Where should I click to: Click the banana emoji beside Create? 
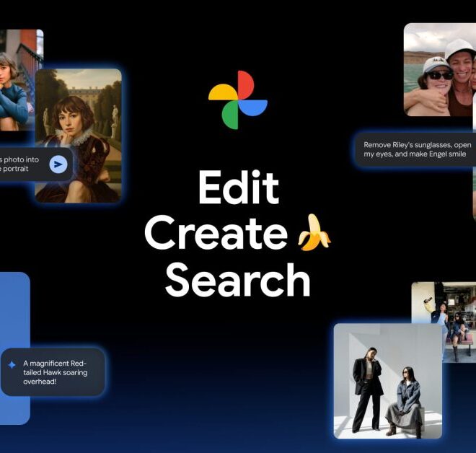point(314,232)
